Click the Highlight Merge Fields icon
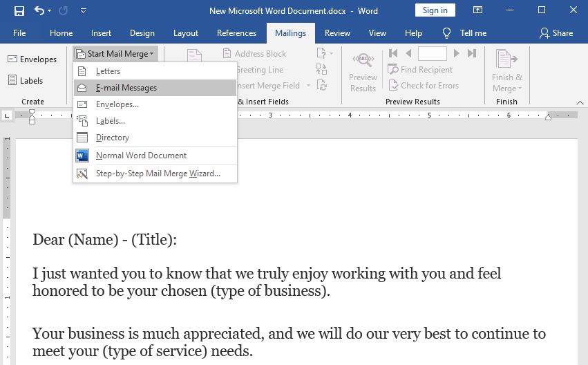This screenshot has height=365, width=588. [194, 55]
